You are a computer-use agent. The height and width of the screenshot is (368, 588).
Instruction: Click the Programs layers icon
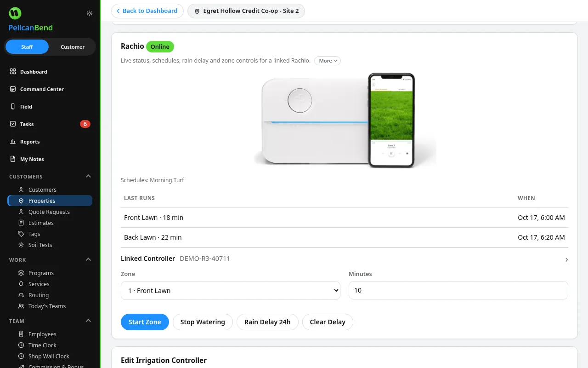21,273
